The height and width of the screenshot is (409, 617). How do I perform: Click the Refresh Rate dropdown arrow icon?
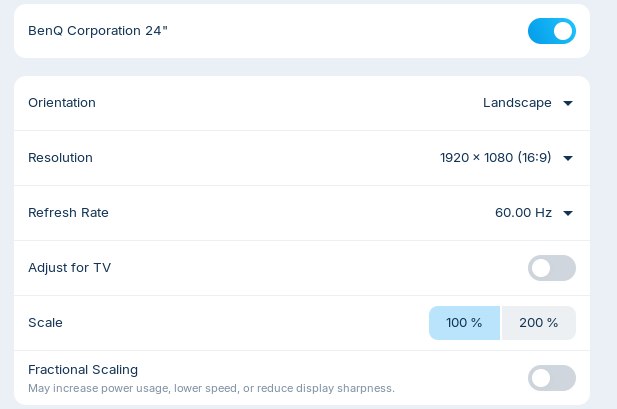pos(568,213)
